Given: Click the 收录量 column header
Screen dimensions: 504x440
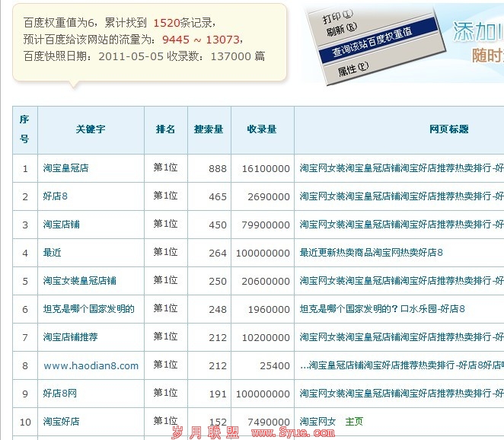Looking at the screenshot, I should coord(262,129).
